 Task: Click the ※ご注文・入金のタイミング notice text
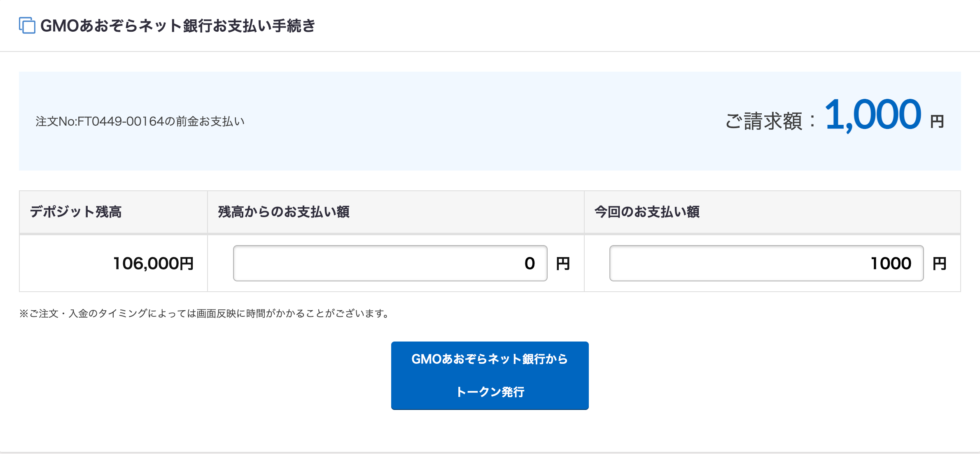[x=205, y=314]
